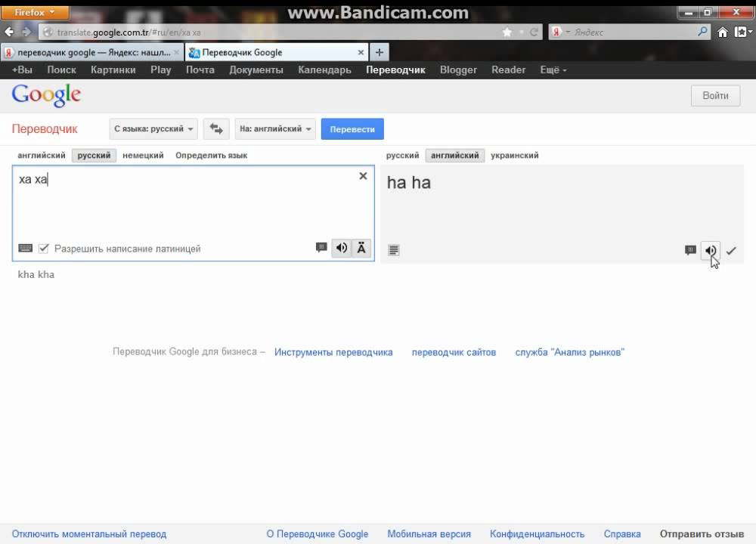Open a new tab with plus button
This screenshot has height=544, width=756.
(380, 53)
